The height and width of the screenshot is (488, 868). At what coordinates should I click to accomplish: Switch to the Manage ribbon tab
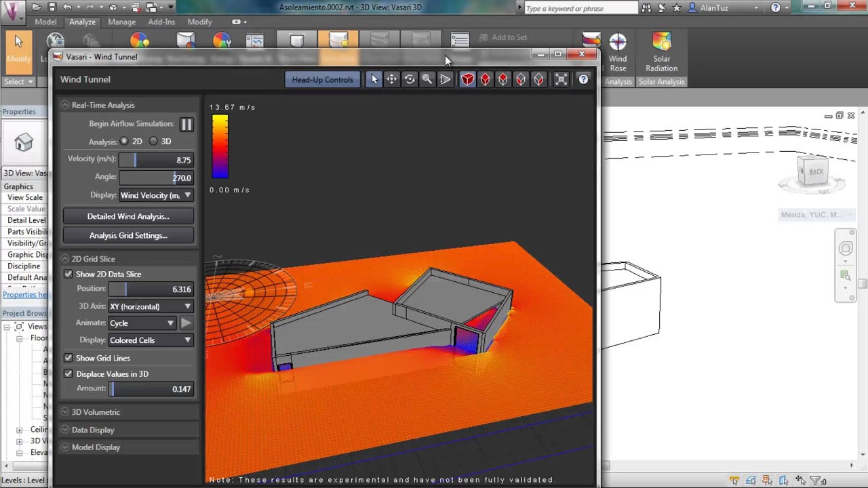(122, 22)
